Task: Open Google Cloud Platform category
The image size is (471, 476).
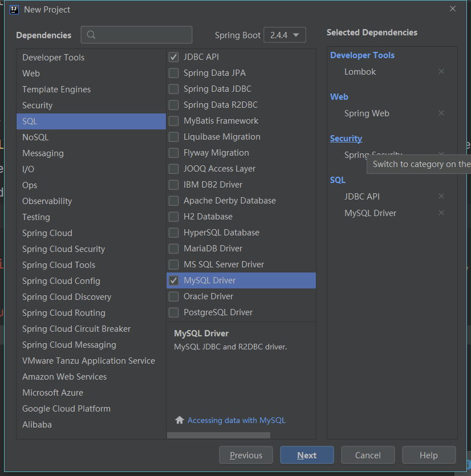Action: point(91,409)
